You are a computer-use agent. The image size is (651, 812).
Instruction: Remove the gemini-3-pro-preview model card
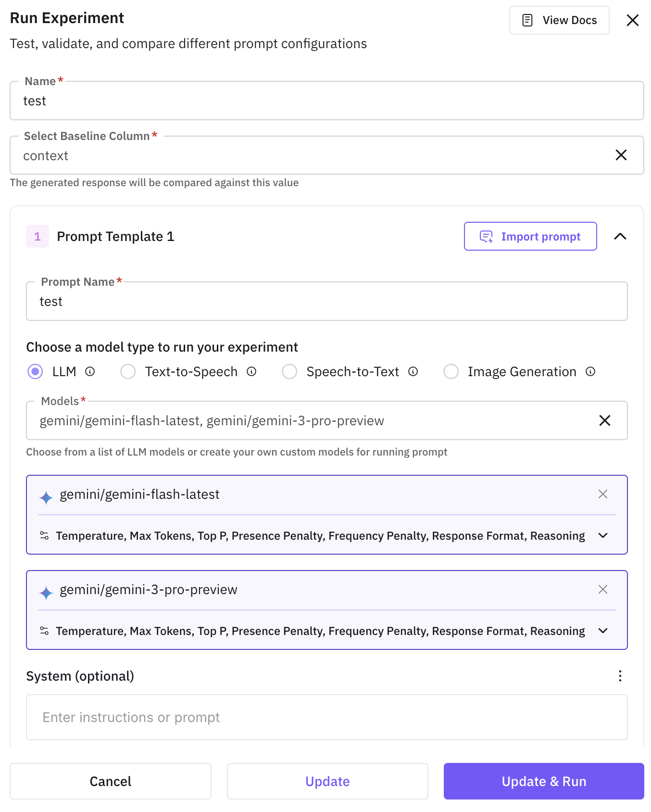tap(603, 590)
